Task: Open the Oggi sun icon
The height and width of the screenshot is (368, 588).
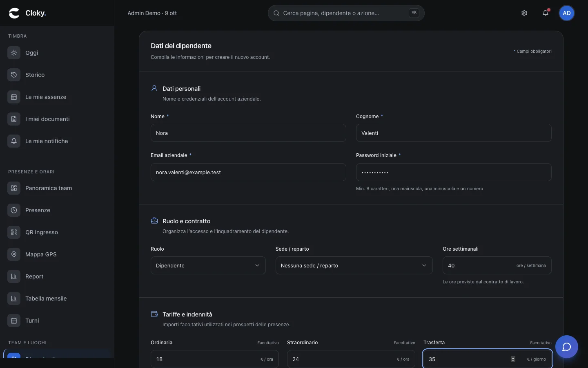Action: click(x=14, y=53)
